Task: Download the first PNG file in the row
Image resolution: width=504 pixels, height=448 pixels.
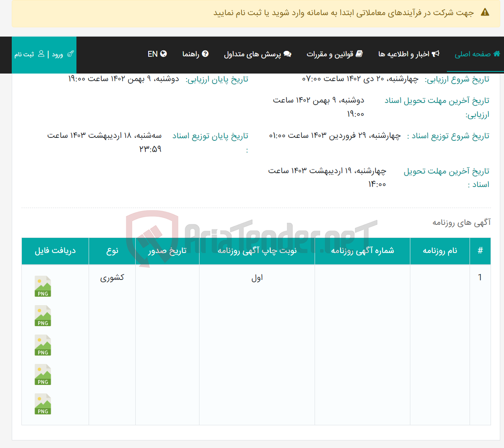Action: pos(43,286)
